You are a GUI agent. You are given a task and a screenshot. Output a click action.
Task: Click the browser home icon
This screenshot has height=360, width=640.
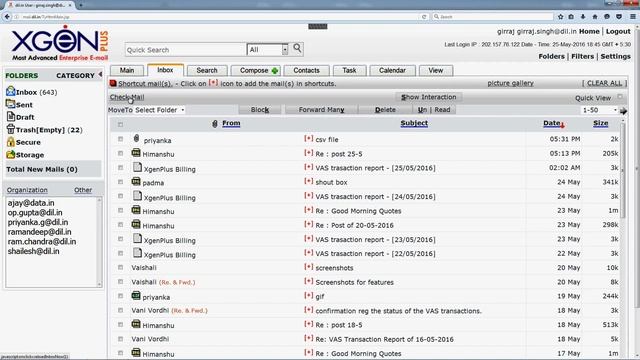pos(595,17)
